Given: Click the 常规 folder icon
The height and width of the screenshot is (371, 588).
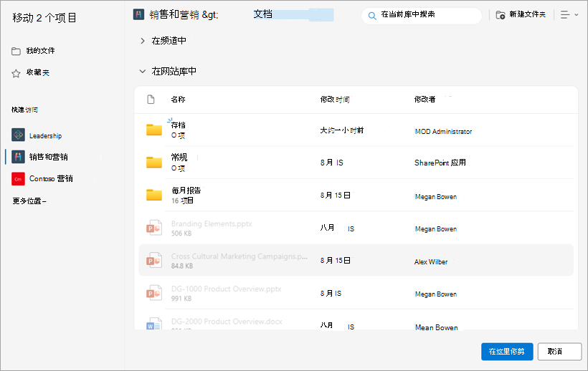Looking at the screenshot, I should (154, 162).
